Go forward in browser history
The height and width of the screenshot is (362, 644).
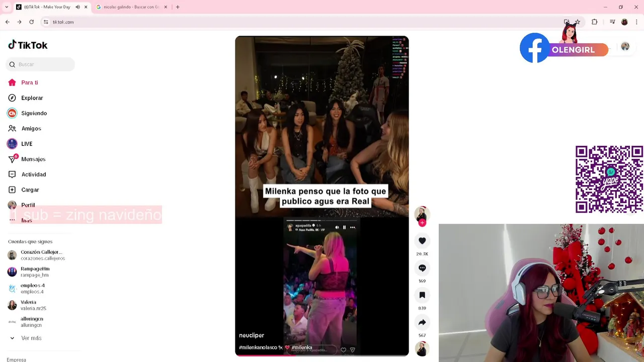coord(19,22)
